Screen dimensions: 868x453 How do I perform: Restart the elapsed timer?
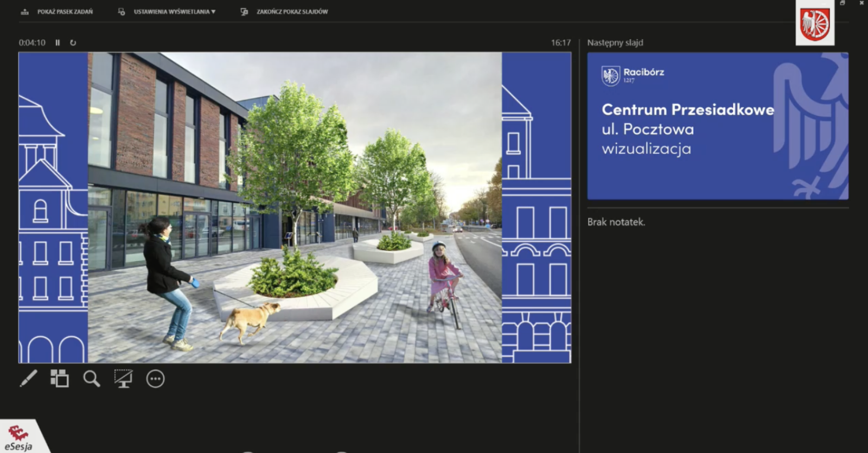click(x=73, y=42)
